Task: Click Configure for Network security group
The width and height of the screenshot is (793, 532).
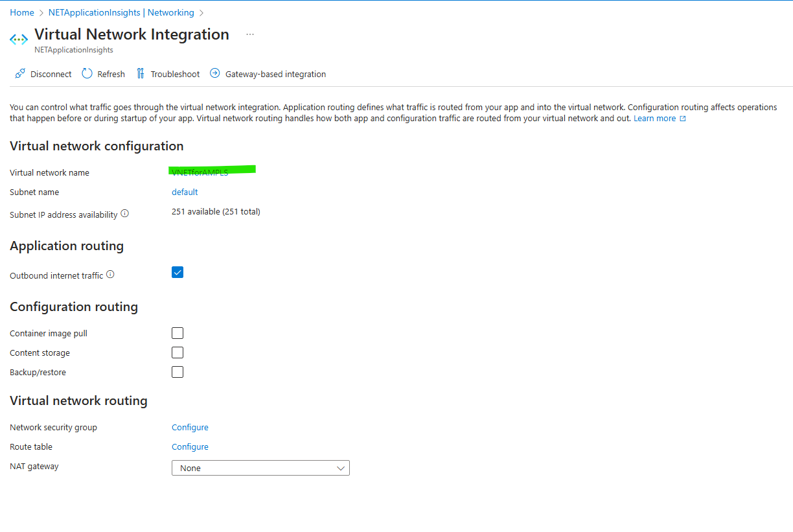Action: coord(190,427)
